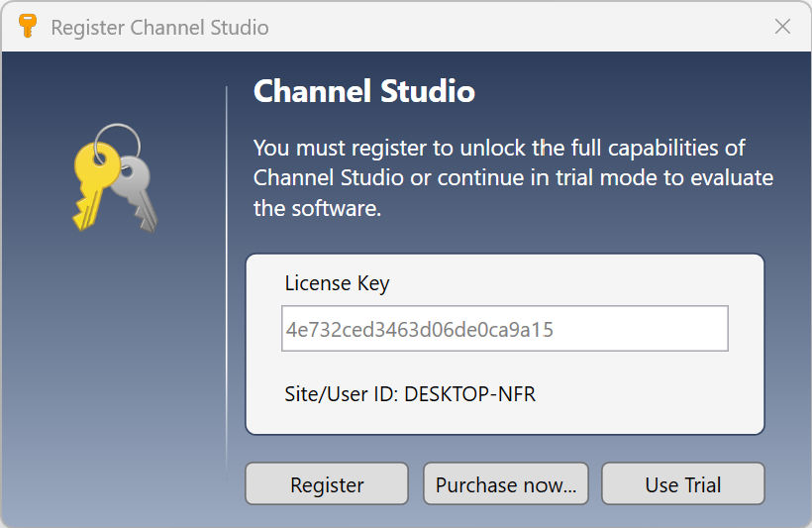Close the Register Channel Studio dialog
The height and width of the screenshot is (528, 812).
coord(782,27)
